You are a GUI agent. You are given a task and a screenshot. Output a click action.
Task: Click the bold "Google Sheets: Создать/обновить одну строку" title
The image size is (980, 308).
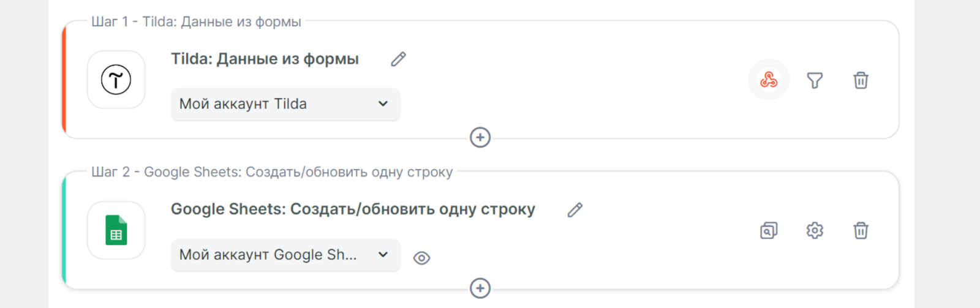pos(353,209)
